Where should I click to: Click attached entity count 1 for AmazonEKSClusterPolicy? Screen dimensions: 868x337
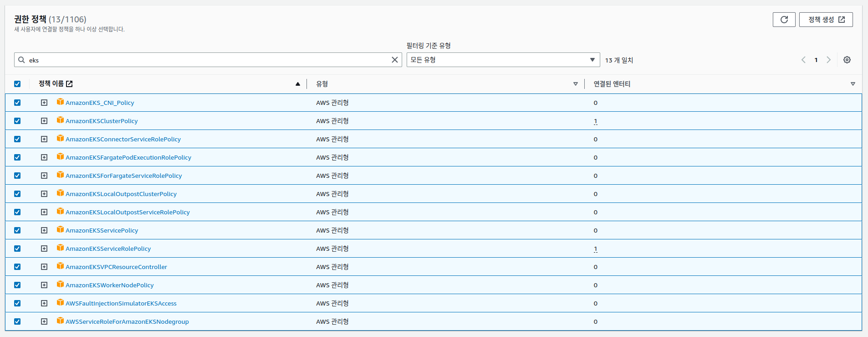pos(595,121)
